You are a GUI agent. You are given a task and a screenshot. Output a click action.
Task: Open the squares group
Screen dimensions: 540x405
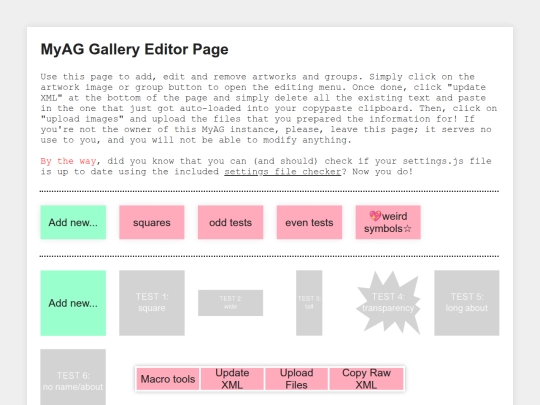[152, 222]
